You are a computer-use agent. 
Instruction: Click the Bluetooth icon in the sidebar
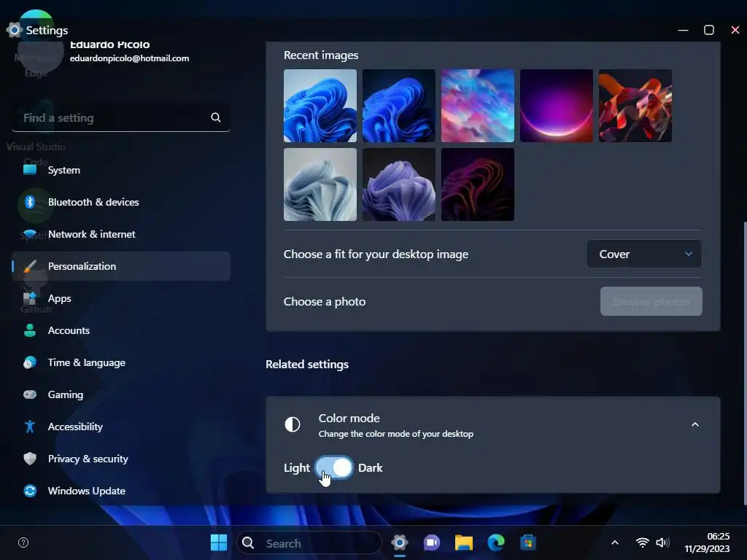(30, 202)
